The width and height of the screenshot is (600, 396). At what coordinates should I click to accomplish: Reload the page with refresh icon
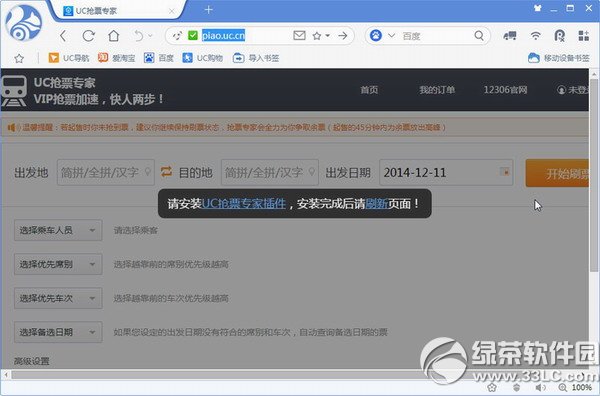pyautogui.click(x=89, y=36)
